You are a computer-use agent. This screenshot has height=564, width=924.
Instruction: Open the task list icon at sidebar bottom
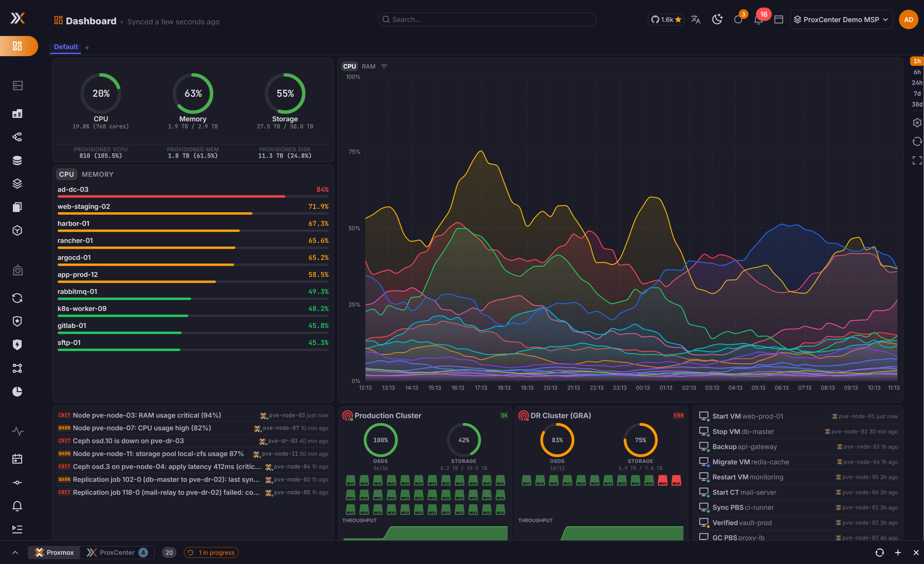[17, 529]
